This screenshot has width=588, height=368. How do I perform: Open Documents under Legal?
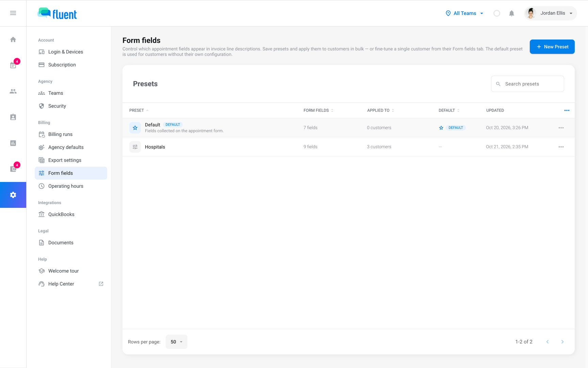[x=71, y=243]
